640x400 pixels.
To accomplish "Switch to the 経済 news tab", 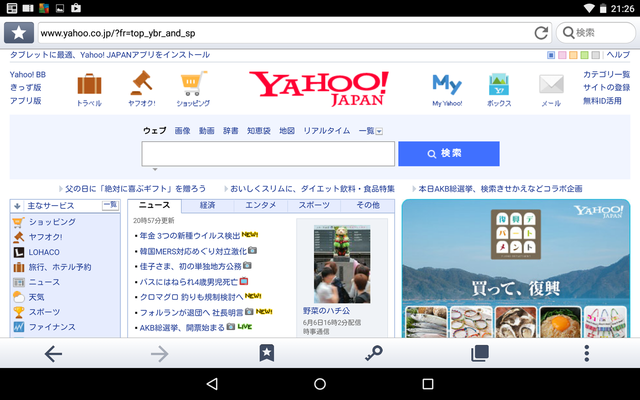I will (207, 205).
